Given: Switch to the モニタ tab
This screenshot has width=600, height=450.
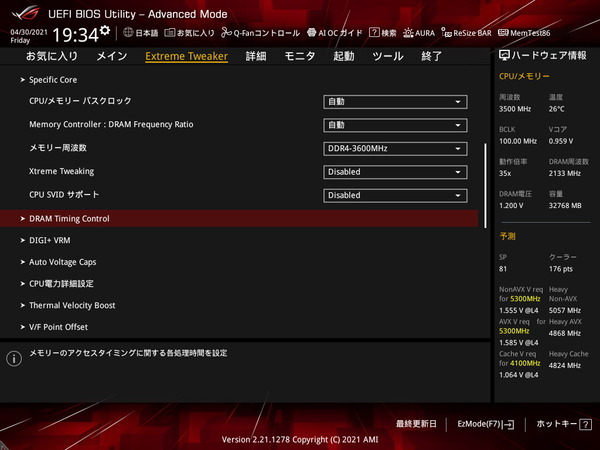Looking at the screenshot, I should point(300,57).
